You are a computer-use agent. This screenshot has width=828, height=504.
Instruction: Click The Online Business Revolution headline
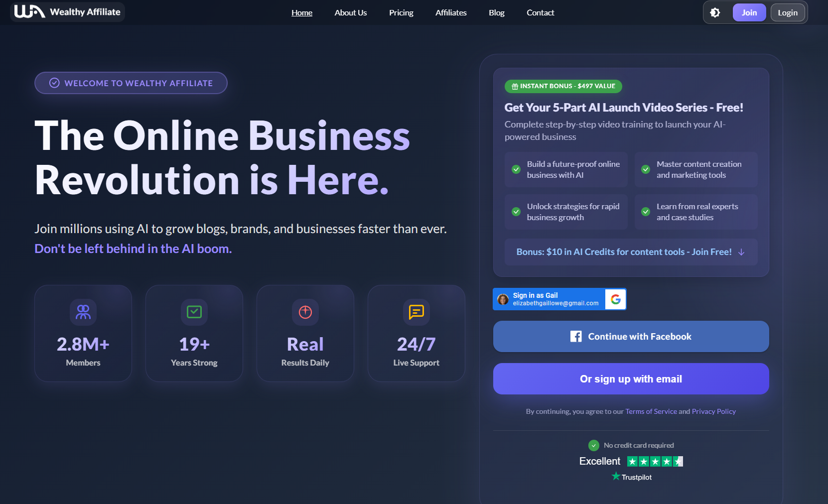[x=222, y=157]
